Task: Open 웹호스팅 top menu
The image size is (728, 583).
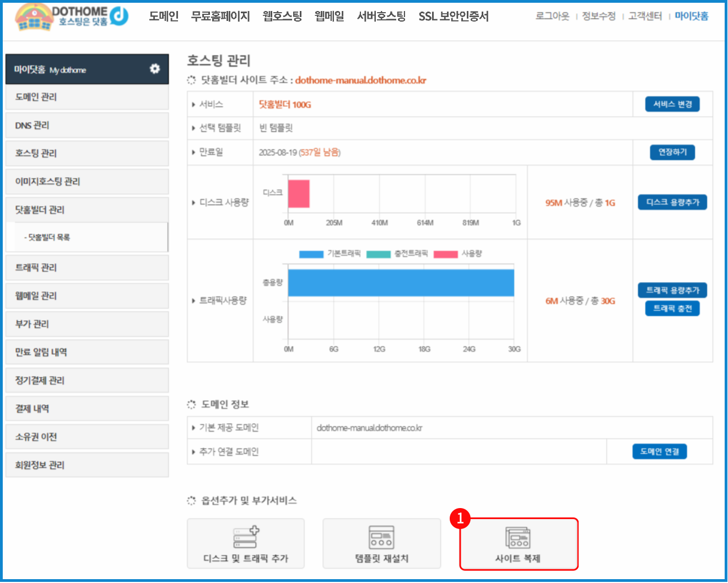Action: point(282,17)
